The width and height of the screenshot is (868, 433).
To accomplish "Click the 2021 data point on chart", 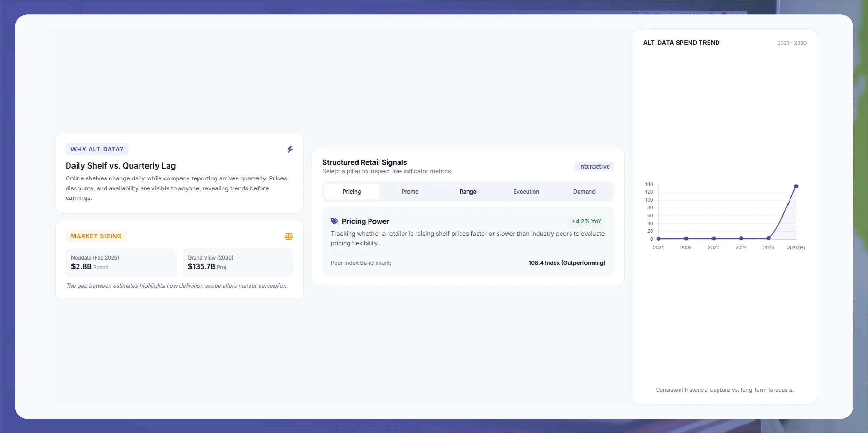I will click(x=658, y=239).
